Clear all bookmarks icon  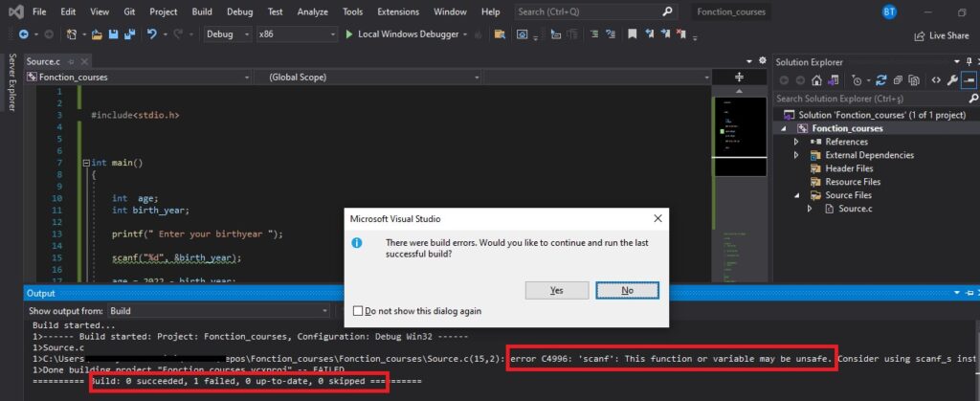pos(681,34)
